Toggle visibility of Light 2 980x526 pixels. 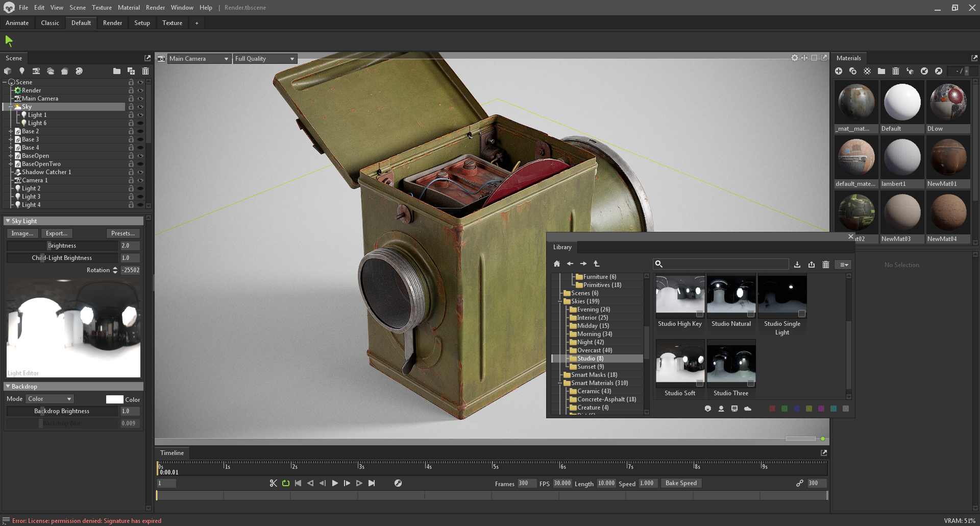pos(141,188)
